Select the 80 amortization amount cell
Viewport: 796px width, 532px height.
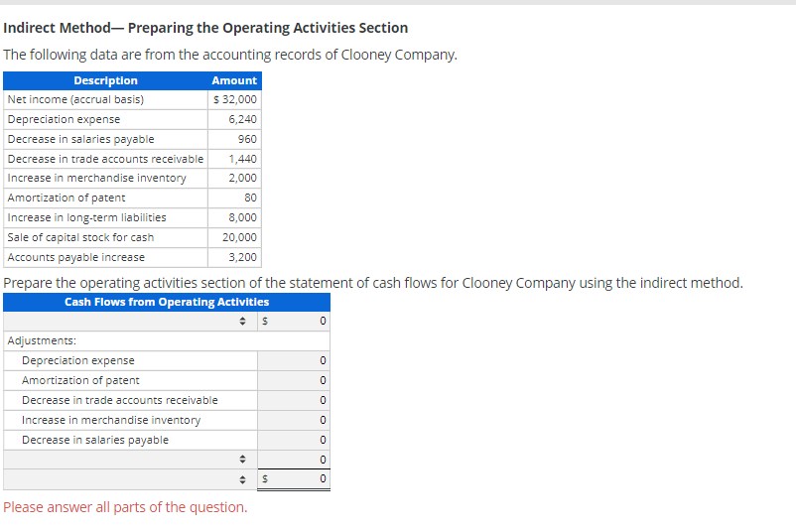tap(234, 198)
